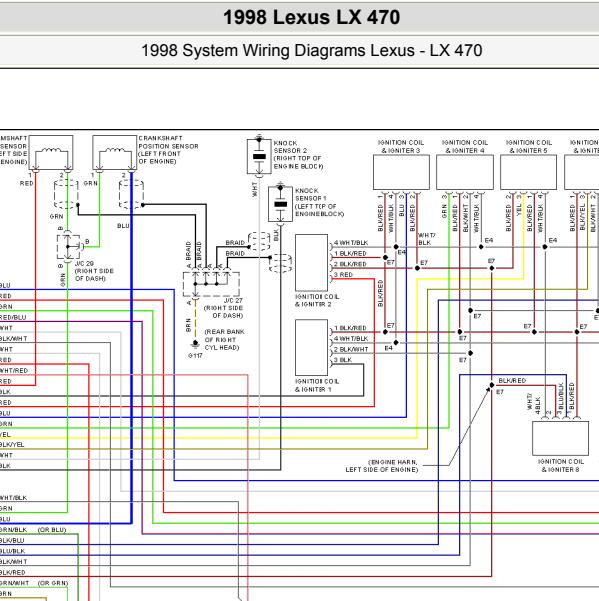Click the "1998 Lexus LX 470" title
599x601 pixels.
click(311, 18)
